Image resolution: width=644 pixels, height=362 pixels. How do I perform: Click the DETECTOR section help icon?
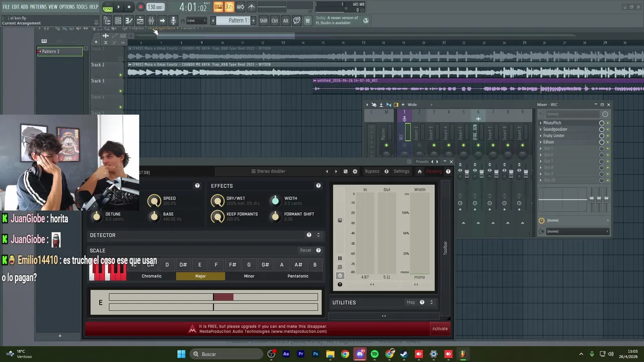[x=309, y=235]
